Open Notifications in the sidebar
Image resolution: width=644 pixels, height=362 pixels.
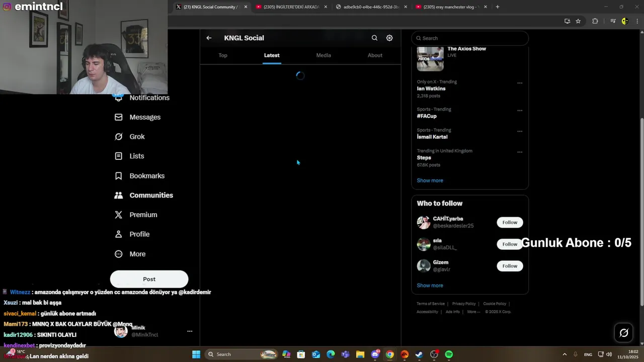click(143, 98)
